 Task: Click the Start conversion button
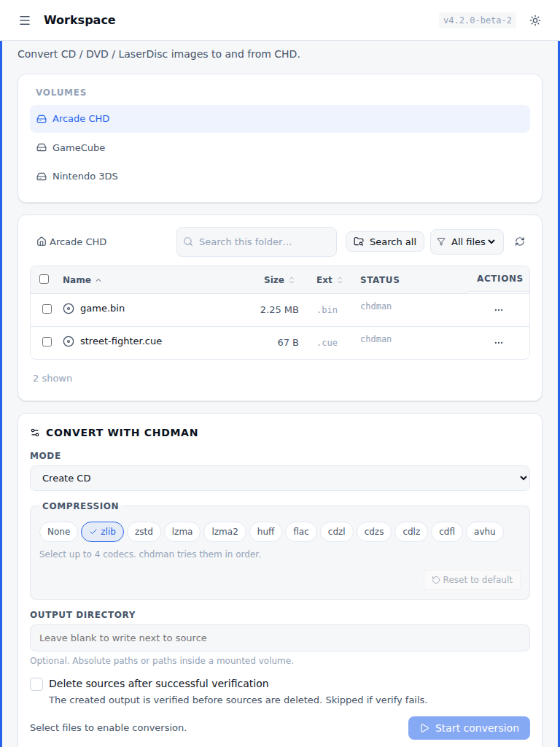pyautogui.click(x=469, y=728)
